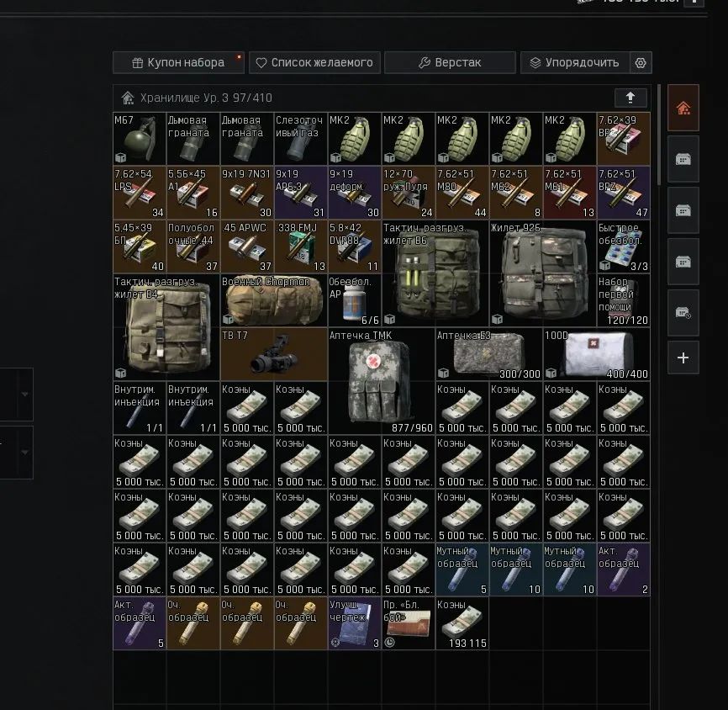This screenshot has width=728, height=710.
Task: Select the M67 grenade item
Action: [x=140, y=139]
